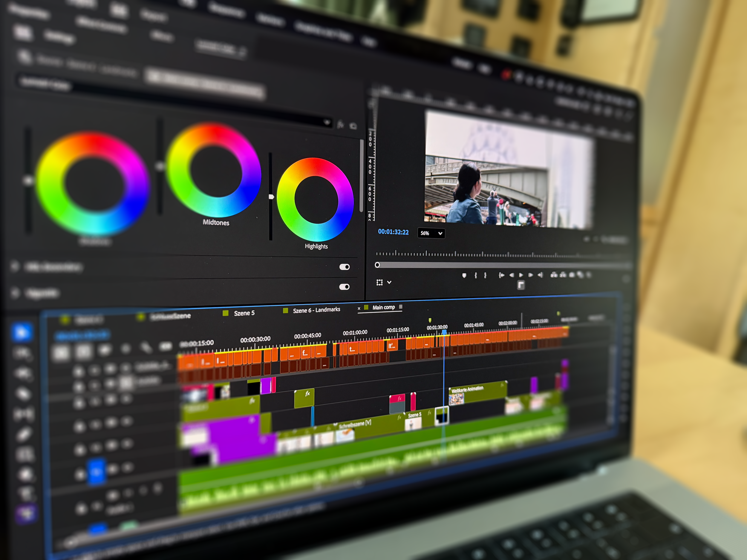The height and width of the screenshot is (560, 747).
Task: Toggle the upper switch below the color wheels
Action: pyautogui.click(x=344, y=267)
